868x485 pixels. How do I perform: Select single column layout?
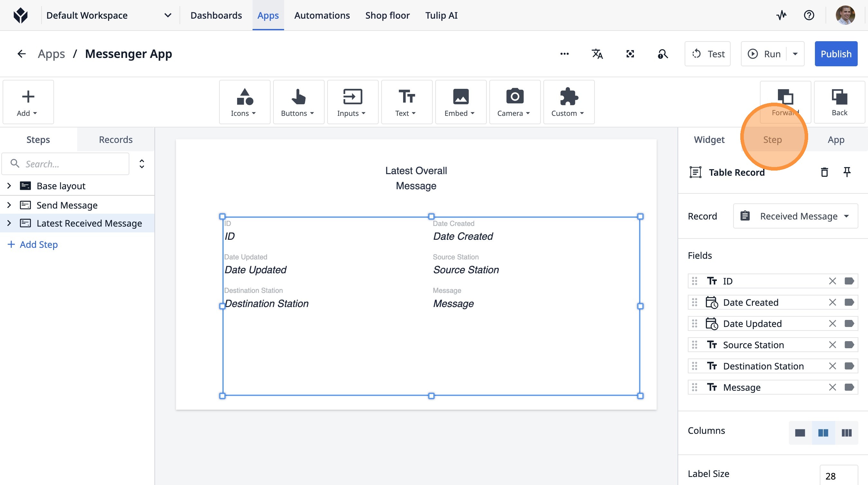tap(800, 433)
